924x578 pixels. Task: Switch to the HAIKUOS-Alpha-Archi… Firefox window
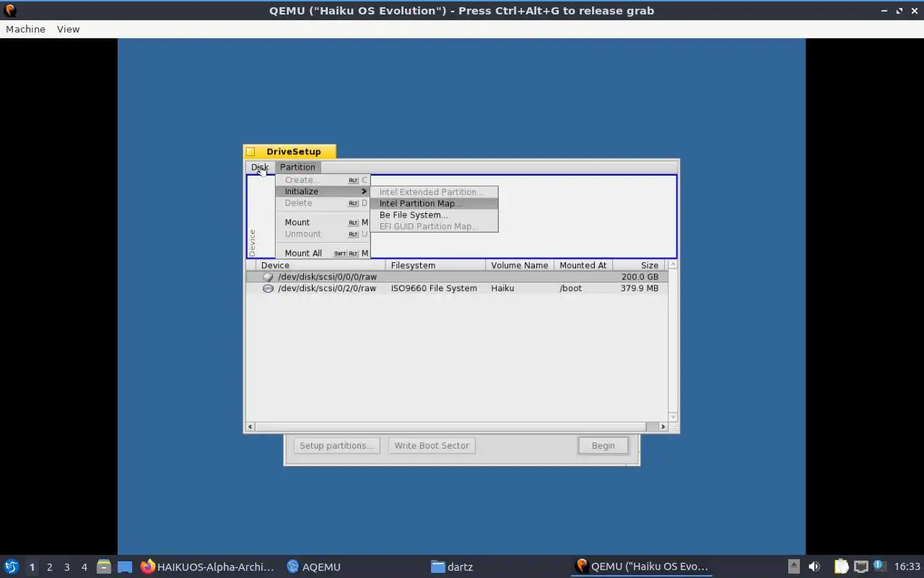[x=208, y=567]
